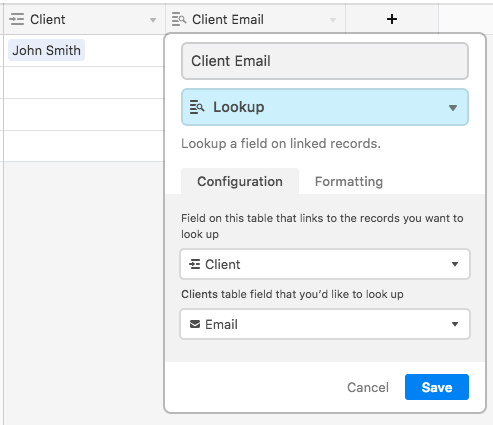Click the Lookup field type icon

coord(197,107)
